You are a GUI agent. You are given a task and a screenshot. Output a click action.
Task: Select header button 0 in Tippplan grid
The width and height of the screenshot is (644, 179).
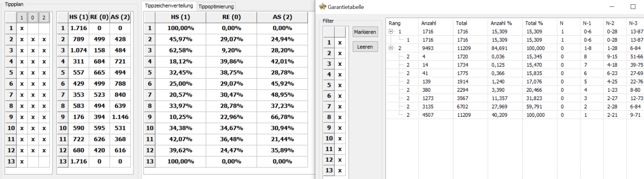click(x=33, y=18)
